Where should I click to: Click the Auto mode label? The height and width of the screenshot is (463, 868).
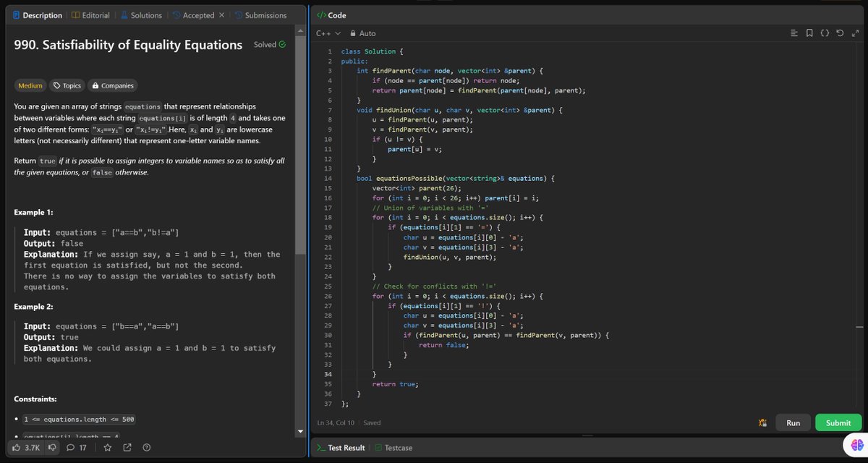tap(367, 33)
